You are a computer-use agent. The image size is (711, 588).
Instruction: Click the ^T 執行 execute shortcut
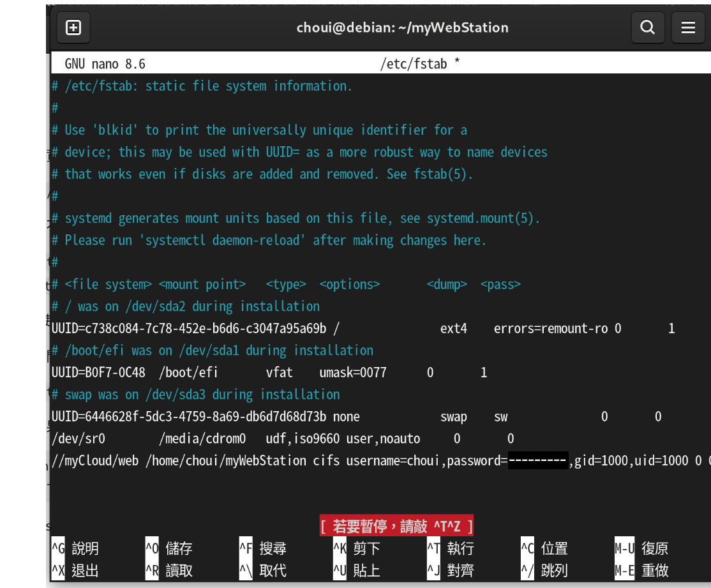pyautogui.click(x=451, y=548)
